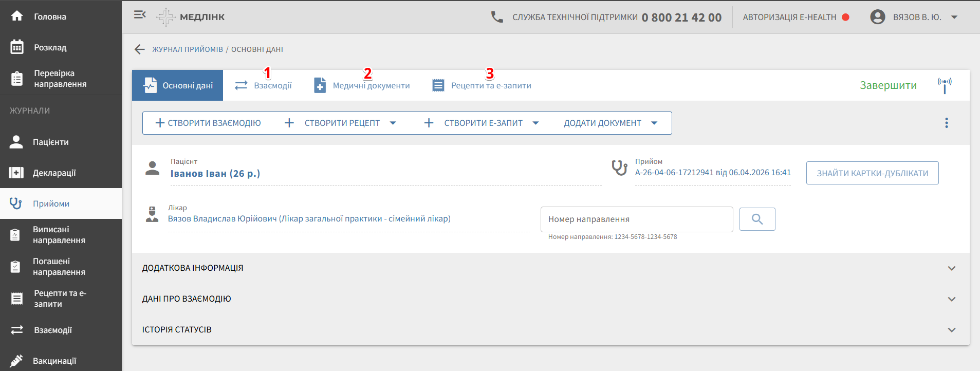Switch to the Медичні документи tab
The image size is (980, 371).
click(x=362, y=86)
